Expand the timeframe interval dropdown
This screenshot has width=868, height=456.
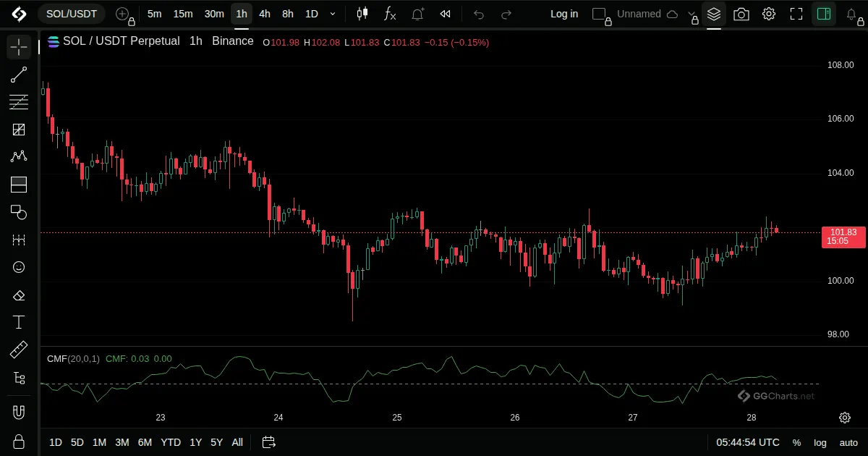click(333, 14)
